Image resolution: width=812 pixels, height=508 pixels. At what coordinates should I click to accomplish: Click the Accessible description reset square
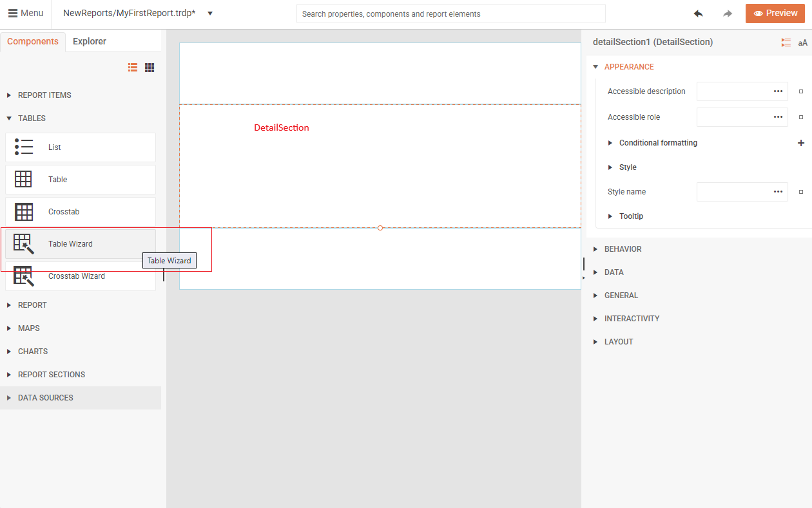click(801, 91)
